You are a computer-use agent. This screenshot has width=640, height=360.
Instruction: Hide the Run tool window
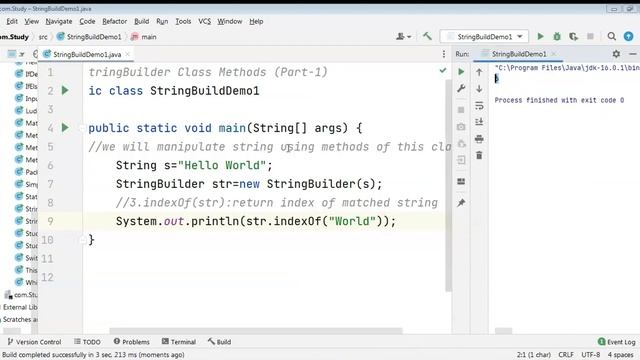[x=633, y=54]
